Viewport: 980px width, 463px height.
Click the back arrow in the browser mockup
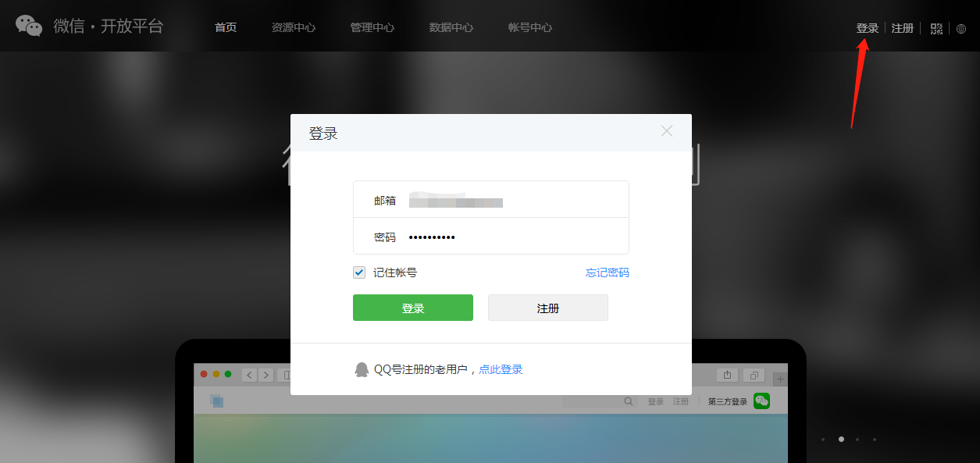(248, 375)
